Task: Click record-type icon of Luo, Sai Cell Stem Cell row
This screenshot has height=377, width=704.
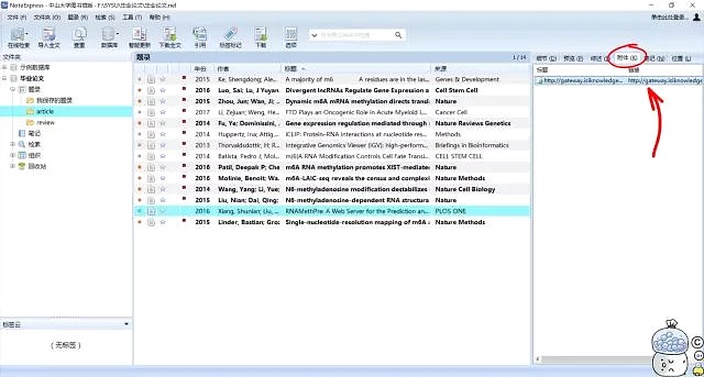Action: (151, 90)
